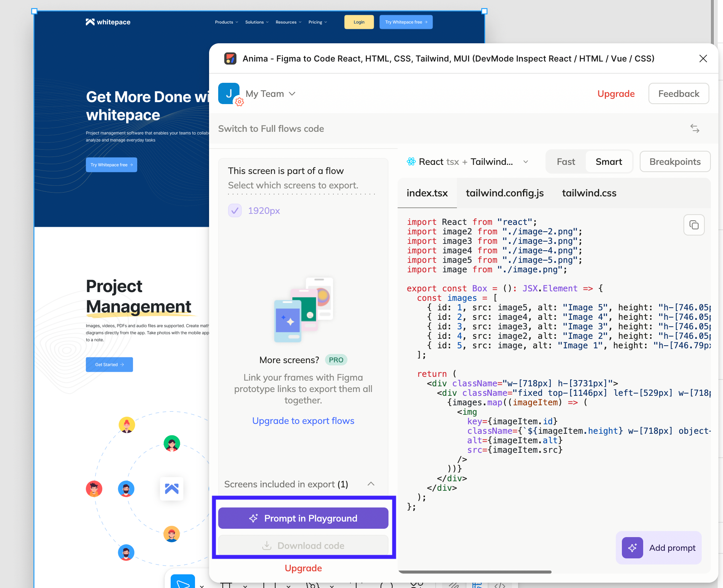Click the whitepace logo in the Figma design
This screenshot has width=723, height=588.
tap(108, 22)
